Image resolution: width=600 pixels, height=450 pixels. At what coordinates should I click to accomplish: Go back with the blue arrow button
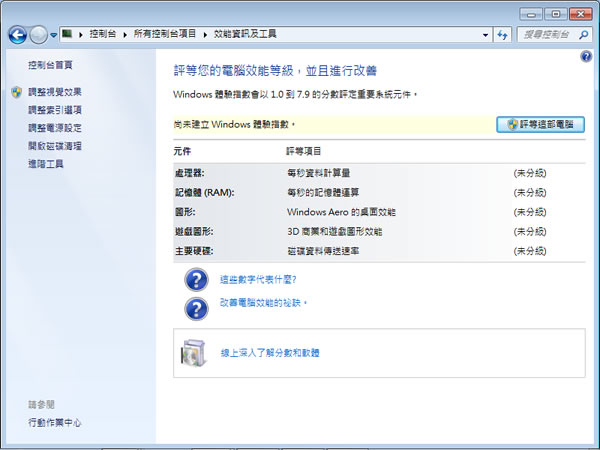(18, 35)
